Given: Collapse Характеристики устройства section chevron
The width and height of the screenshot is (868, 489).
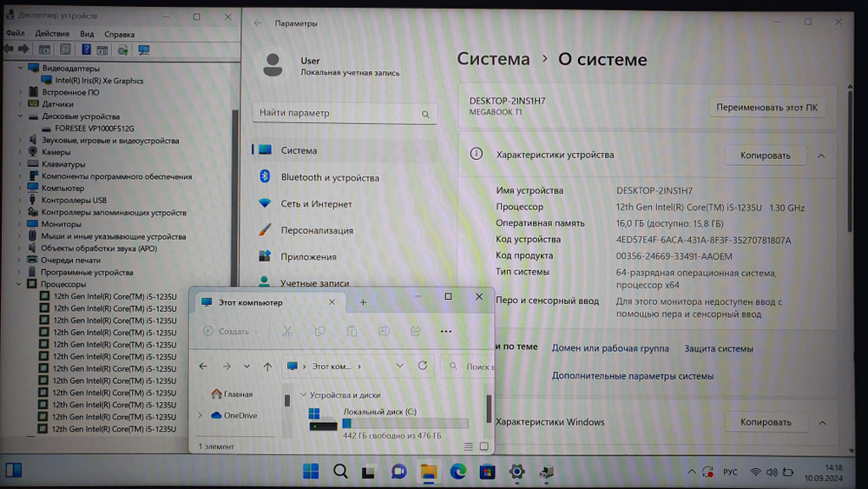Looking at the screenshot, I should click(821, 156).
